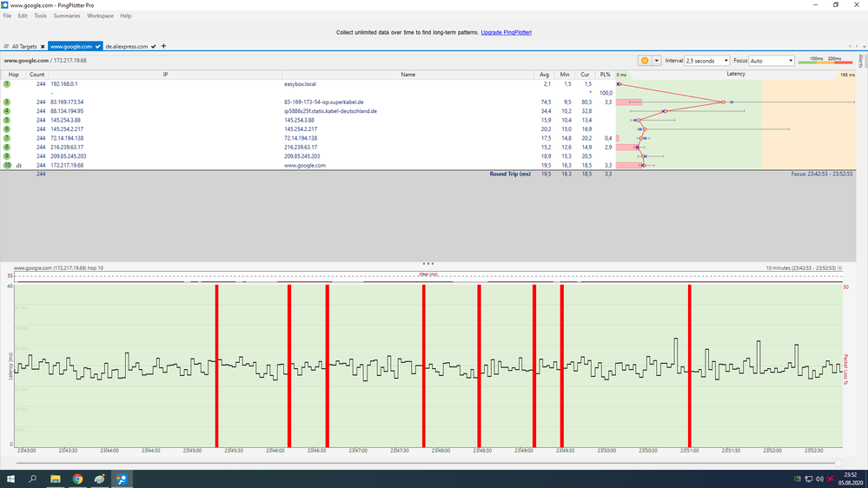Screen dimensions: 868x488
Task: Open the Interval 2,5 seconds dropdown
Action: pyautogui.click(x=707, y=61)
